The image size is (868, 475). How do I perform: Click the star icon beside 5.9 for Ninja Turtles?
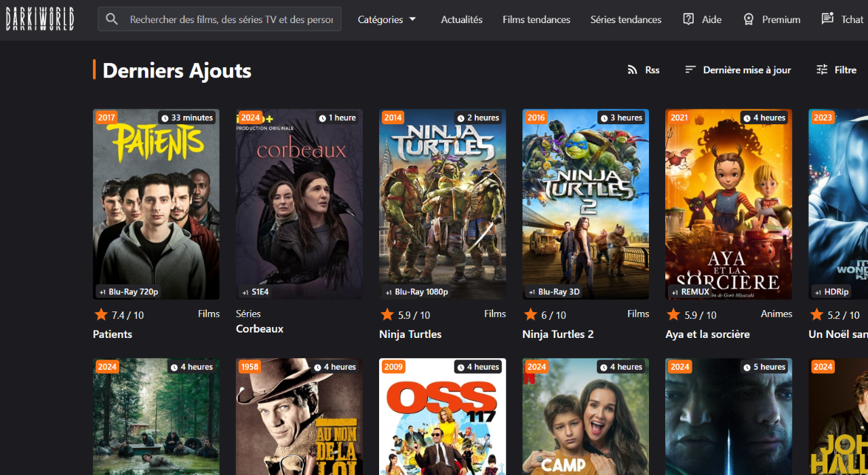(x=387, y=314)
